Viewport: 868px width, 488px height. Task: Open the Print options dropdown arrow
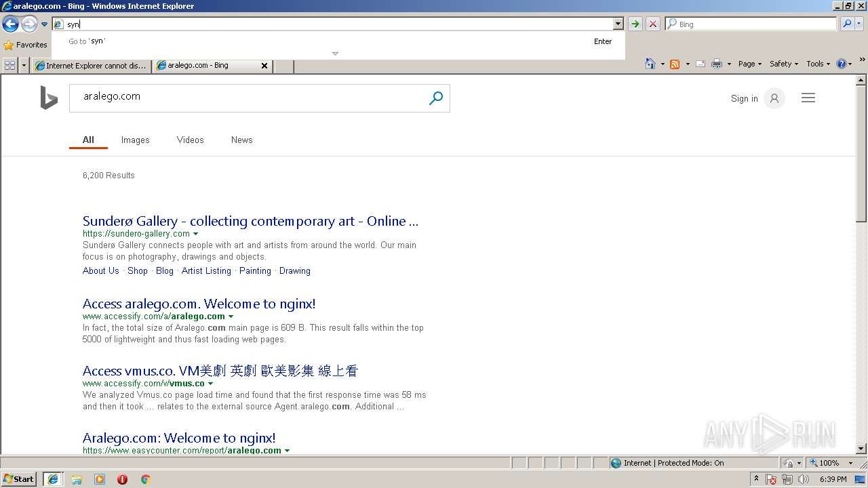pos(729,64)
